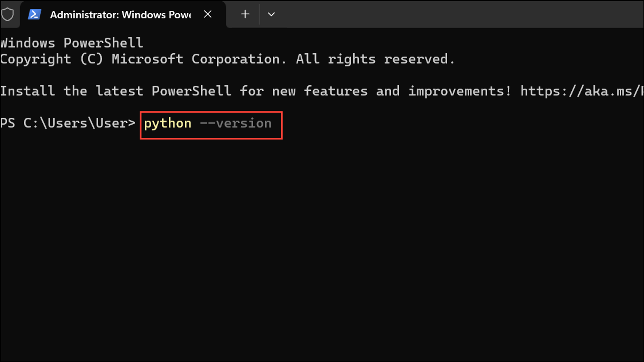Click the tab's PowerShell glyph to focus it
644x362 pixels.
point(35,14)
